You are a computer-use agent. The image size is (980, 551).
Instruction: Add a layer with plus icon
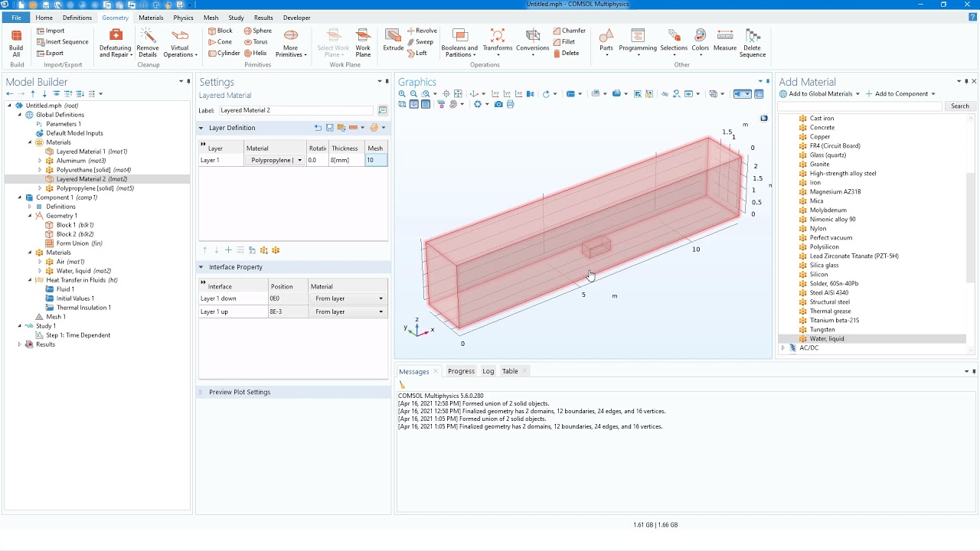(228, 250)
